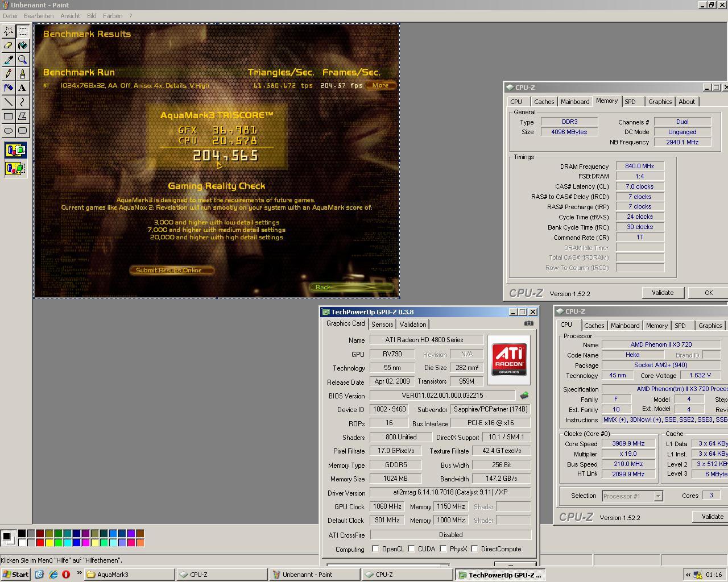Viewport: 728px width, 582px height.
Task: Pick the Polygon shape tool in Paint
Action: (23, 117)
